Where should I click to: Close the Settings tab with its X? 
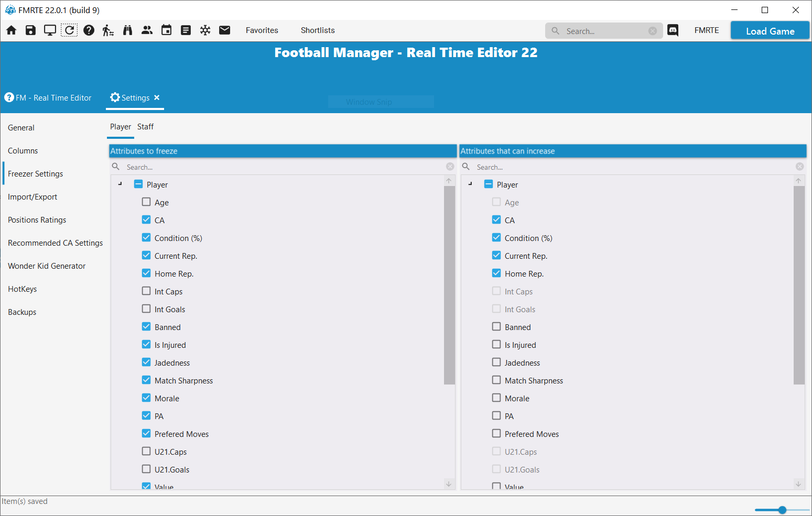pyautogui.click(x=157, y=97)
